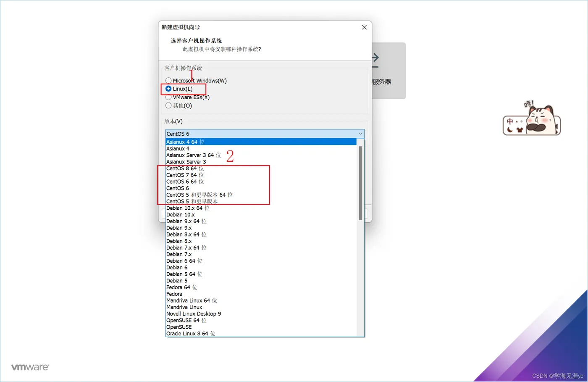Choose CentOS 5 和更早版本 (non-64-bit)

coord(261,201)
